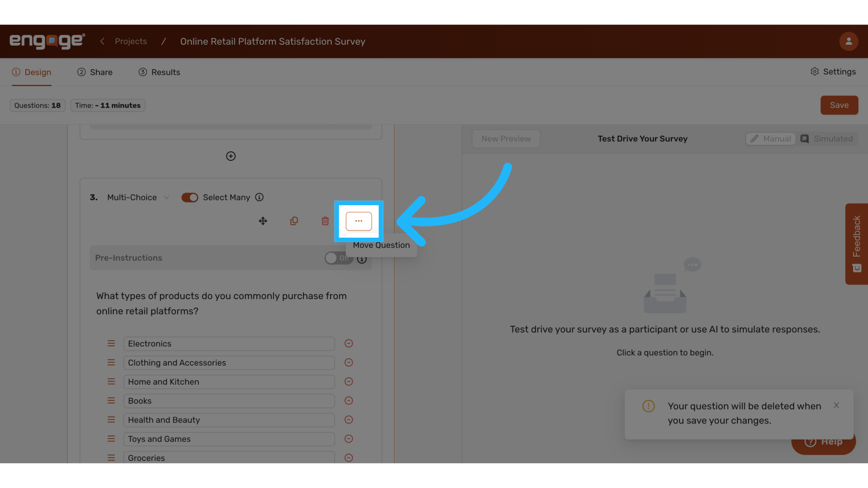Edit the Toys and Games option field
Screen dimensions: 868x488
pyautogui.click(x=229, y=438)
